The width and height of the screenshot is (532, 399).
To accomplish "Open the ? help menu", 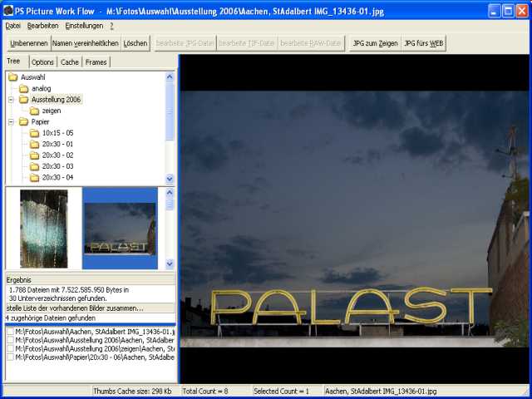I will pos(111,26).
